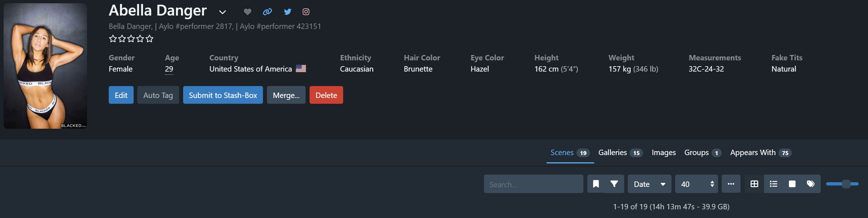
Task: Switch to grid view mode
Action: 755,184
